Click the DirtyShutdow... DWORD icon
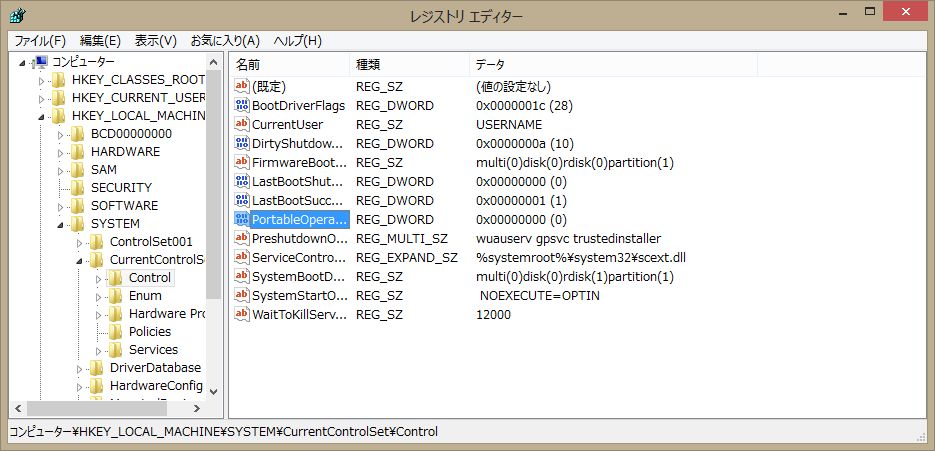The height and width of the screenshot is (451, 935). click(x=242, y=144)
